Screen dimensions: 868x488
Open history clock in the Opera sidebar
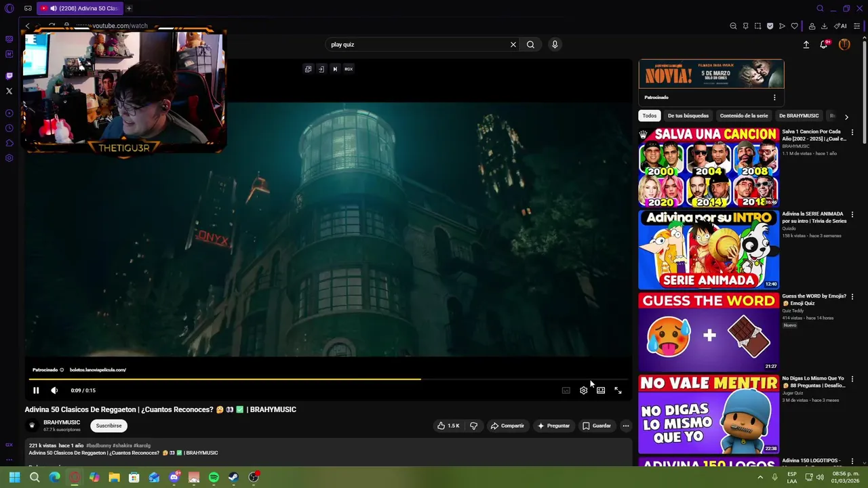pos(9,128)
